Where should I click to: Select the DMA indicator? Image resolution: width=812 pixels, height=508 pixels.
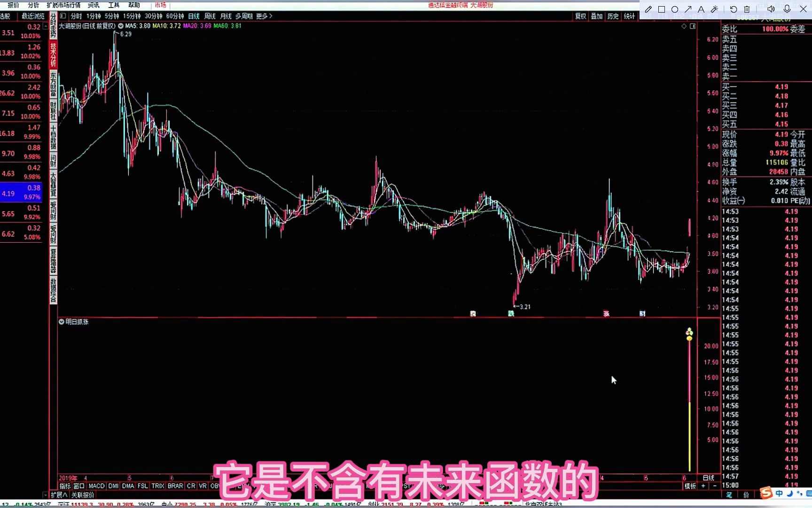click(x=128, y=486)
